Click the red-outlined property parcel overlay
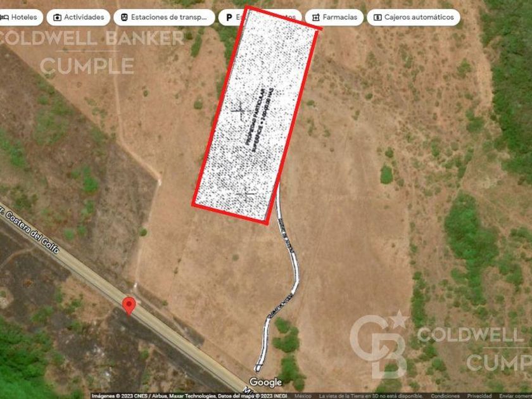Viewport: 532px width, 399px height. click(x=256, y=115)
